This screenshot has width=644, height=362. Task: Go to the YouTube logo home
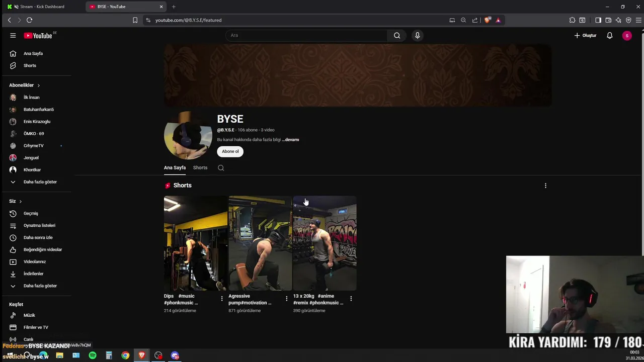tap(38, 36)
